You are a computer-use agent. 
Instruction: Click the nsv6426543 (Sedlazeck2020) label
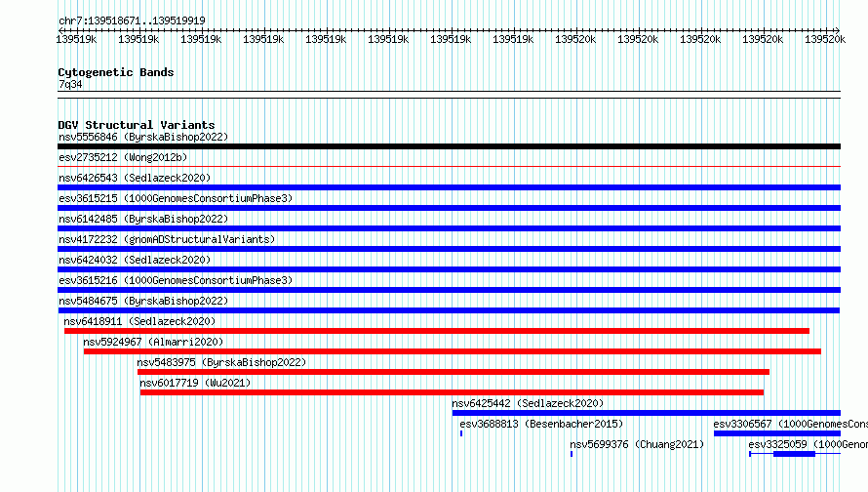135,178
